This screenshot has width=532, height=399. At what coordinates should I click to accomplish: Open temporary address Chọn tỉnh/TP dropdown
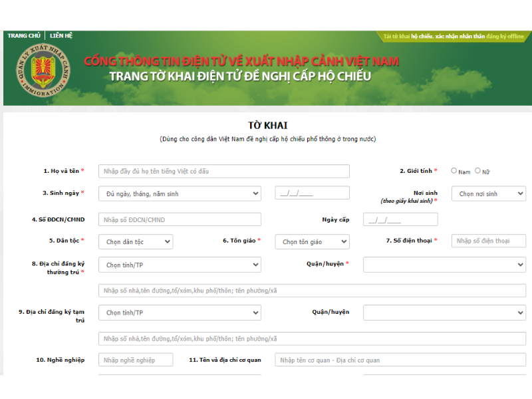tap(180, 313)
